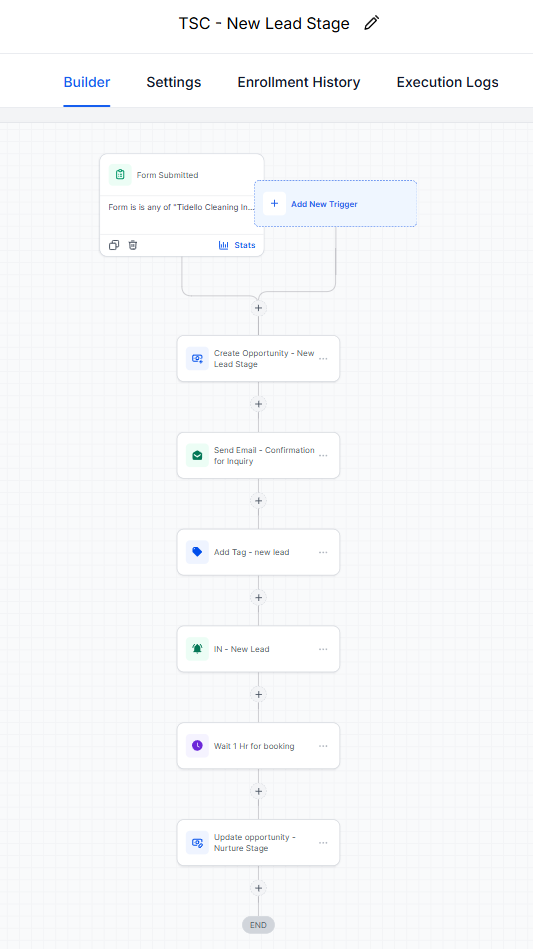Click the IN - New Lead bell icon

[197, 649]
